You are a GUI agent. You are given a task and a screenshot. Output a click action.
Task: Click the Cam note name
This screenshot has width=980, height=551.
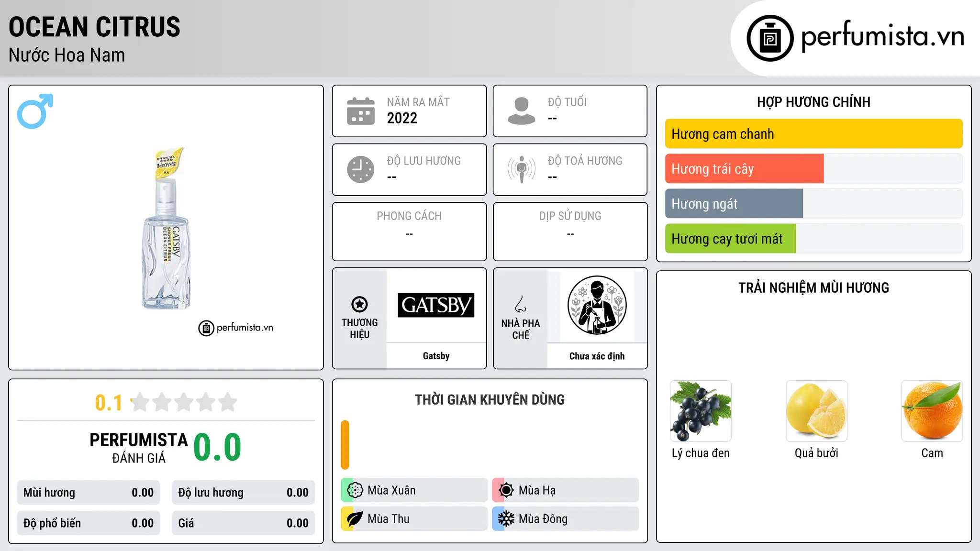pyautogui.click(x=932, y=453)
